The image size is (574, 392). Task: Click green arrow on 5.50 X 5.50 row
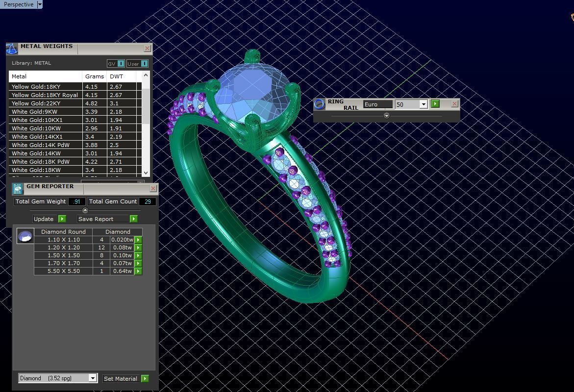[138, 271]
